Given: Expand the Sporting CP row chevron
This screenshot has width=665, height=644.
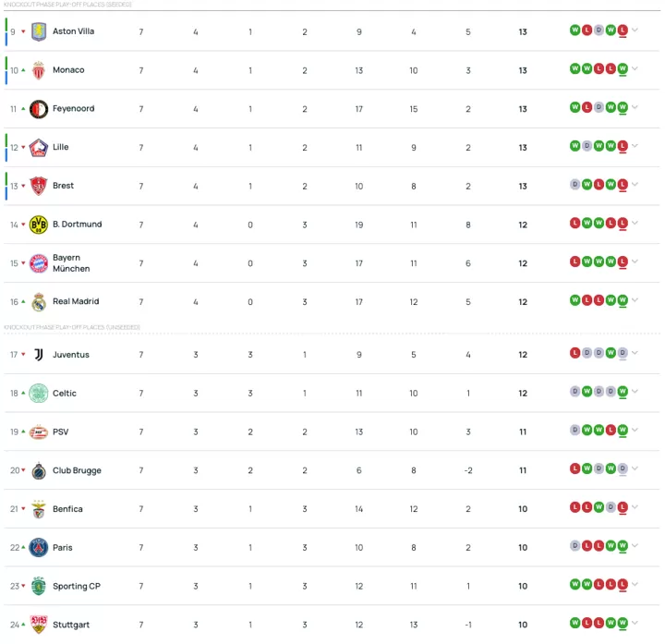Looking at the screenshot, I should tap(635, 584).
